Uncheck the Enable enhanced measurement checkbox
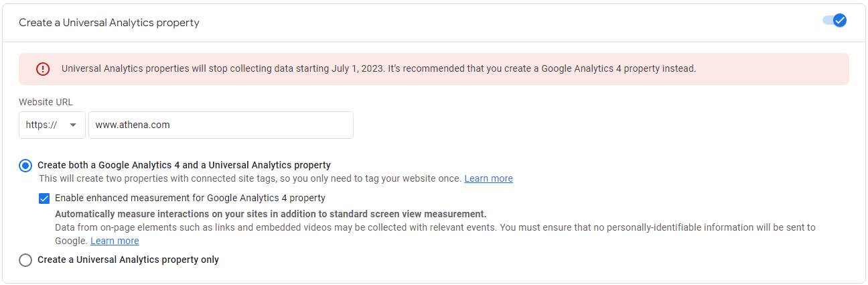This screenshot has height=285, width=868. [x=44, y=198]
